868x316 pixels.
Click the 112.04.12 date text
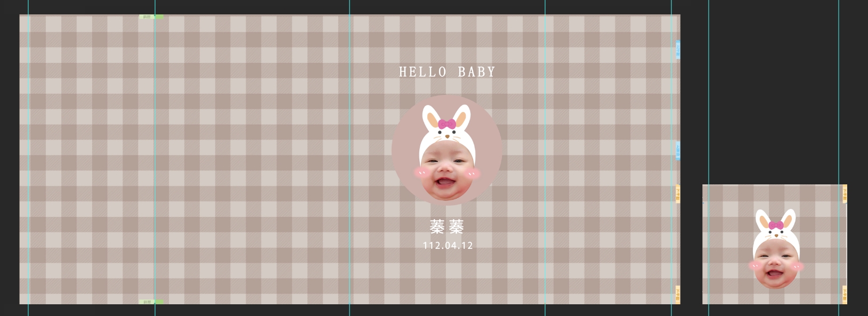coord(448,246)
